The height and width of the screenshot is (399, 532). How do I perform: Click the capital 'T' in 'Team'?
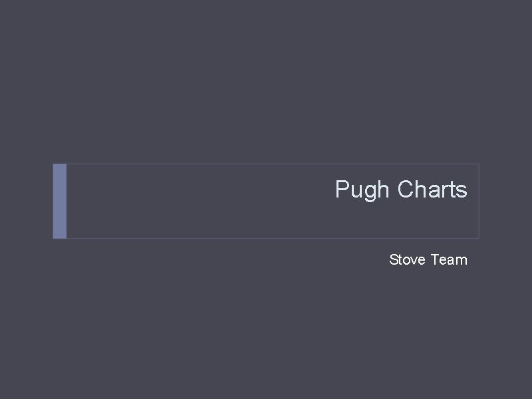[x=436, y=260]
